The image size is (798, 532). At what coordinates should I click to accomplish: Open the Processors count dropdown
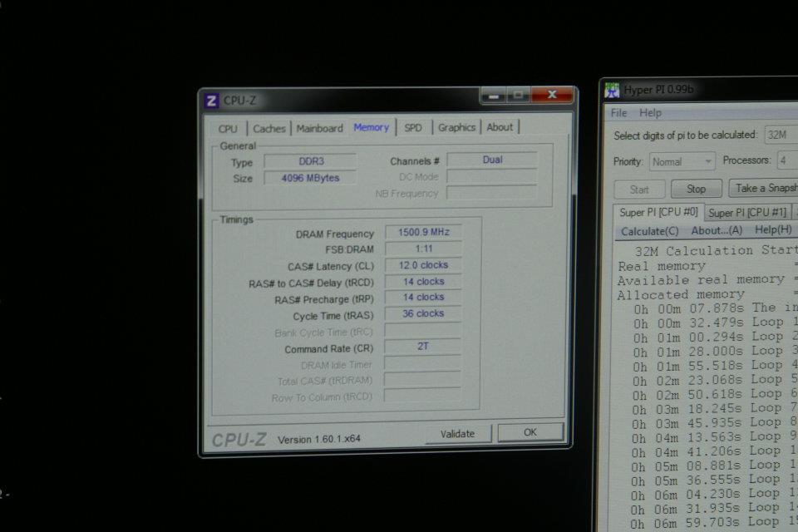coord(785,160)
